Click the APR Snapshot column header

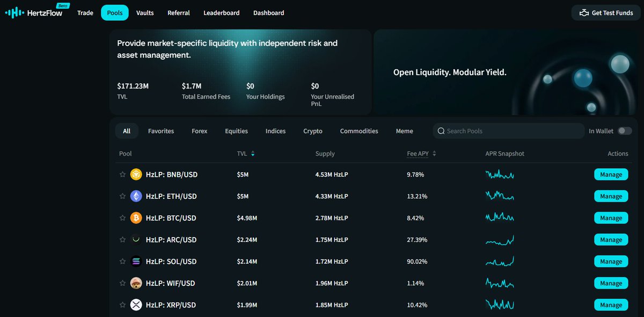505,154
